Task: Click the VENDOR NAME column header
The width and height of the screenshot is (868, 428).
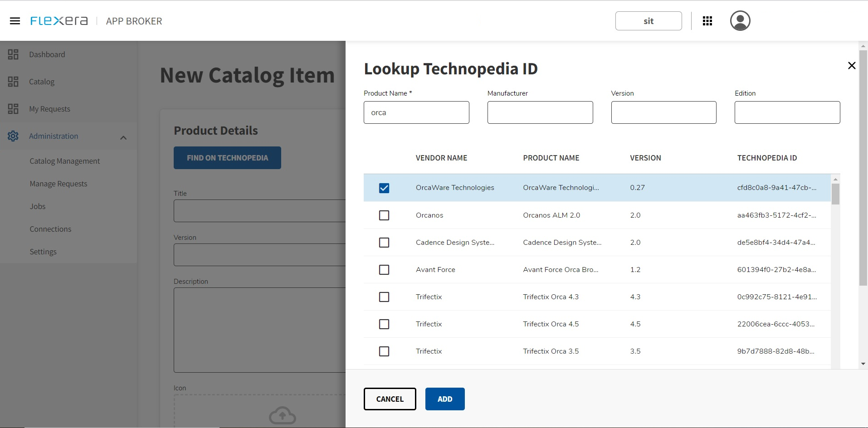Action: (x=441, y=158)
